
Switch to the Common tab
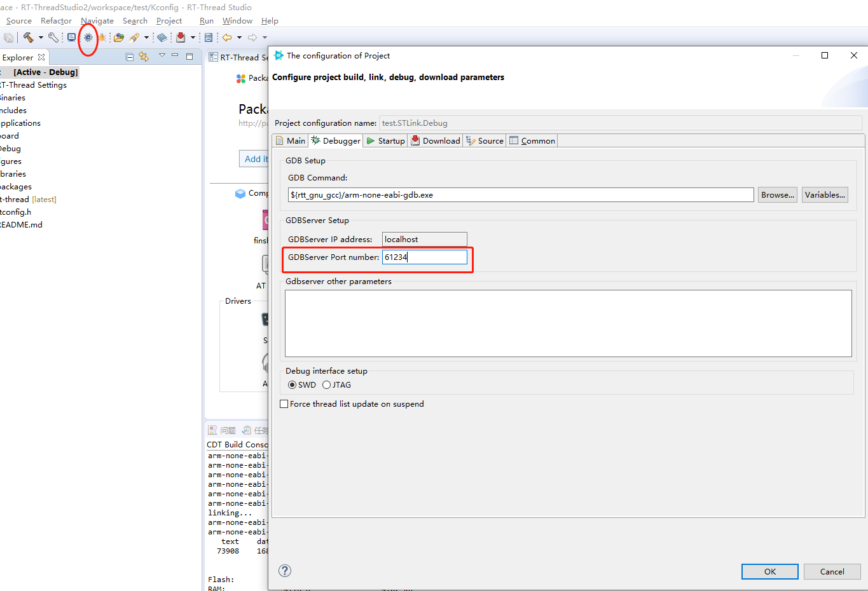pyautogui.click(x=532, y=140)
